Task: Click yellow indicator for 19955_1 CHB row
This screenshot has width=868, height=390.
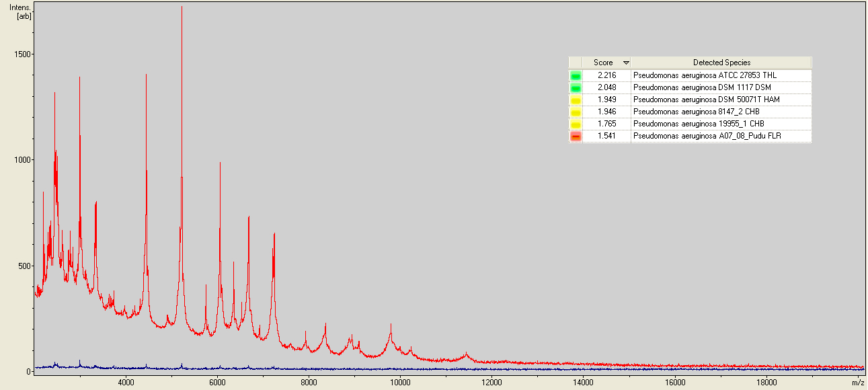Action: pos(576,124)
